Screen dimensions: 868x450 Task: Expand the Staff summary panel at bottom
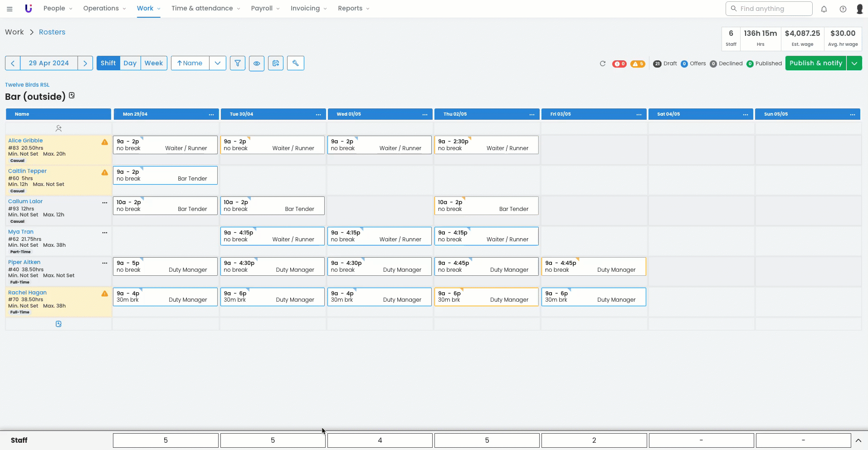[x=858, y=440]
